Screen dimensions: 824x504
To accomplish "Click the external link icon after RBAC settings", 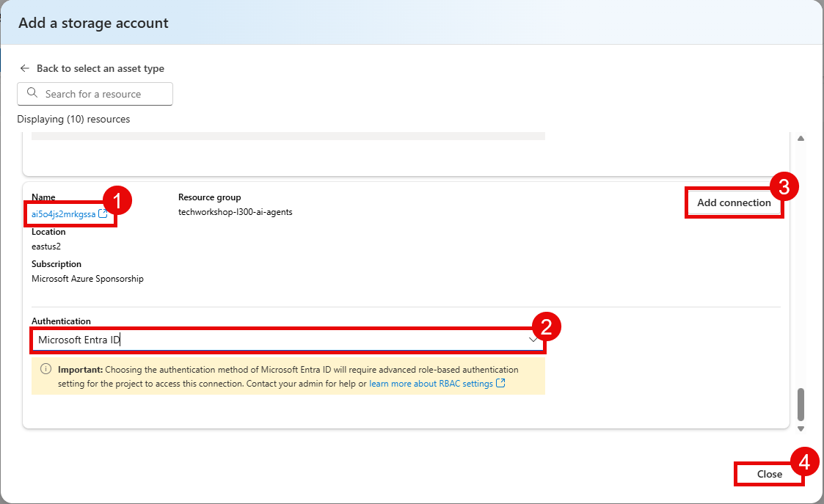I will click(x=500, y=383).
